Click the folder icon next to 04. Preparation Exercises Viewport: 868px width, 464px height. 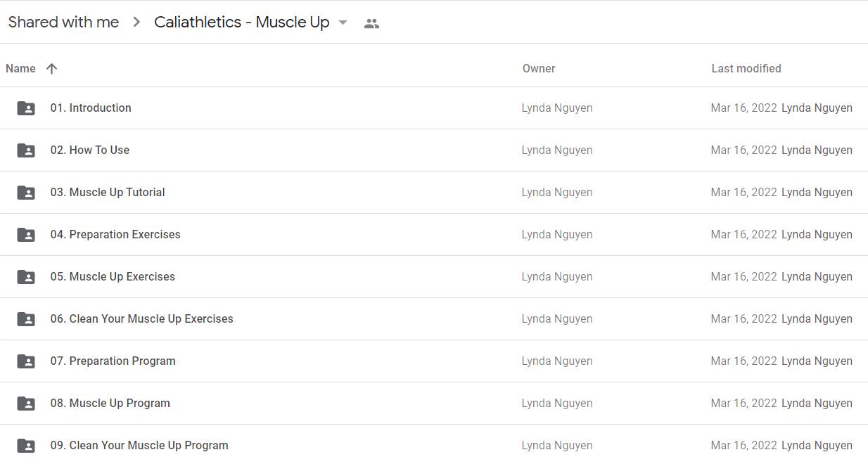click(26, 235)
